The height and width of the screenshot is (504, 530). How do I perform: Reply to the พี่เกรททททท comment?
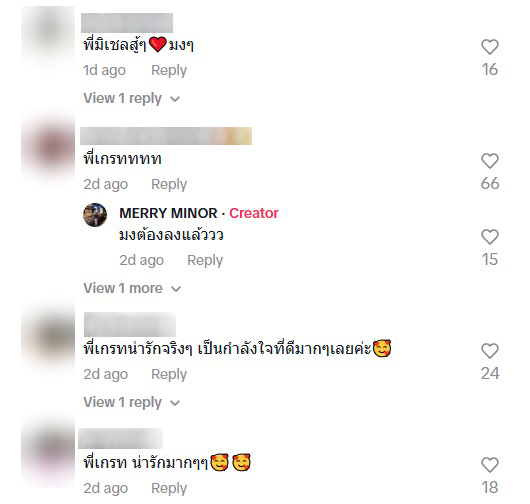tap(169, 184)
